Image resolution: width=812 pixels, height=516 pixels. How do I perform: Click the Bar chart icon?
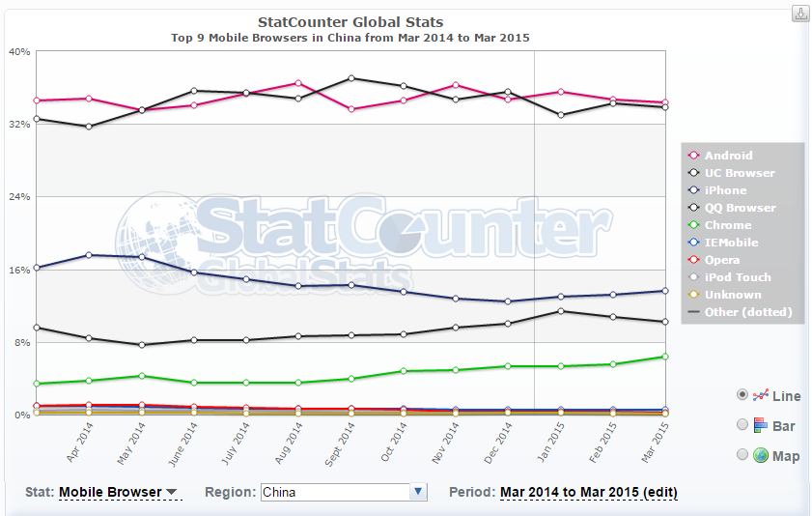pyautogui.click(x=760, y=425)
